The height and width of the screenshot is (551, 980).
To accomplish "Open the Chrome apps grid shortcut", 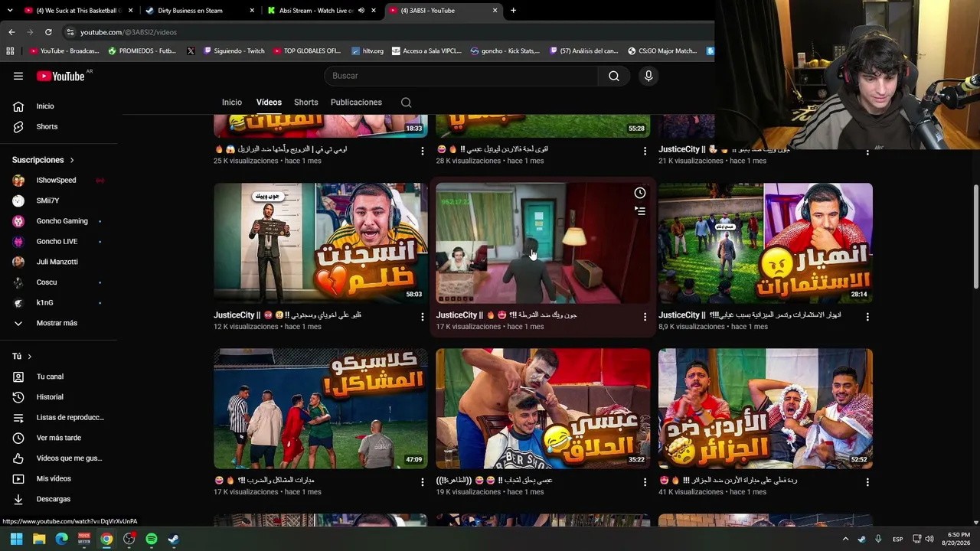I will pyautogui.click(x=10, y=51).
